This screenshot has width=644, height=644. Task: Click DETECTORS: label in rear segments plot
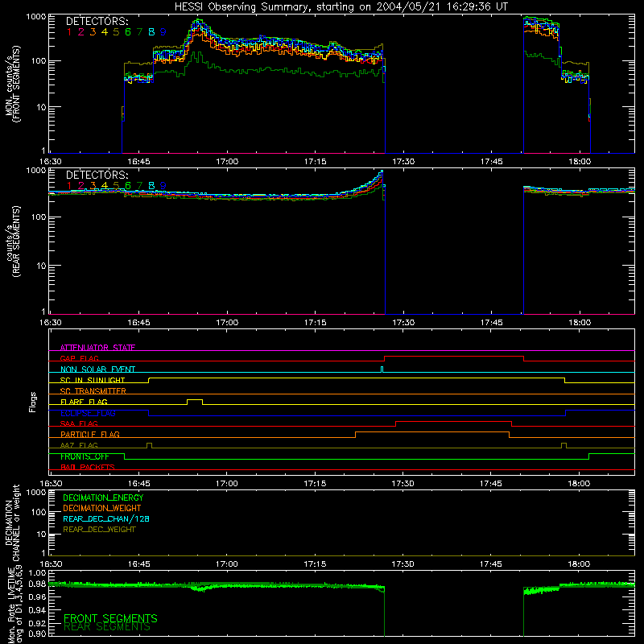click(97, 175)
